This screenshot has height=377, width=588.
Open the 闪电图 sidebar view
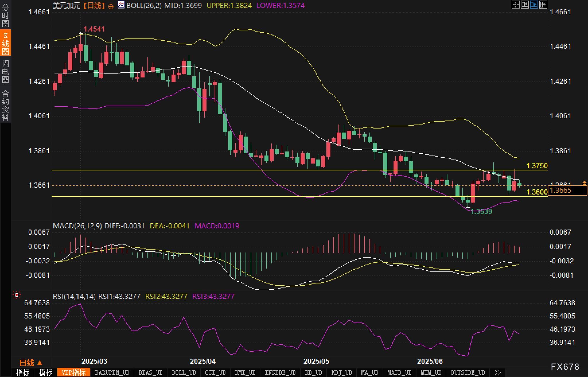click(x=5, y=71)
